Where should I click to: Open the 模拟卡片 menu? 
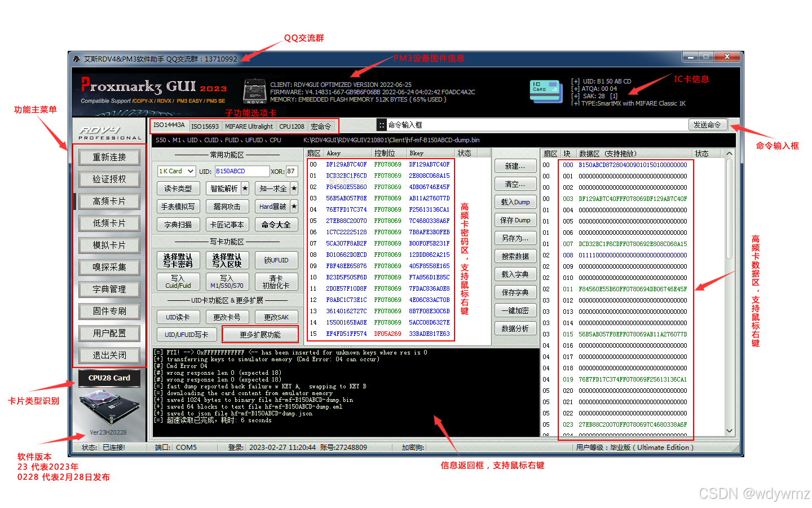pos(109,245)
